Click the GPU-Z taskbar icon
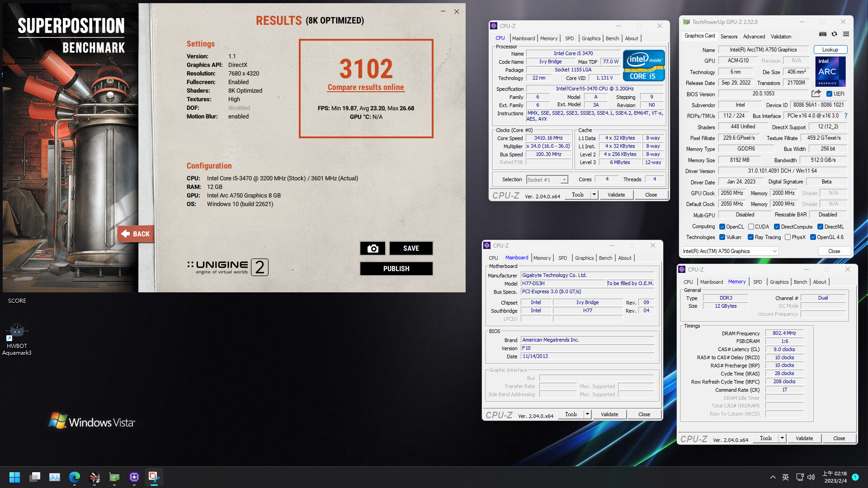Viewport: 868px width, 488px height. [x=114, y=477]
